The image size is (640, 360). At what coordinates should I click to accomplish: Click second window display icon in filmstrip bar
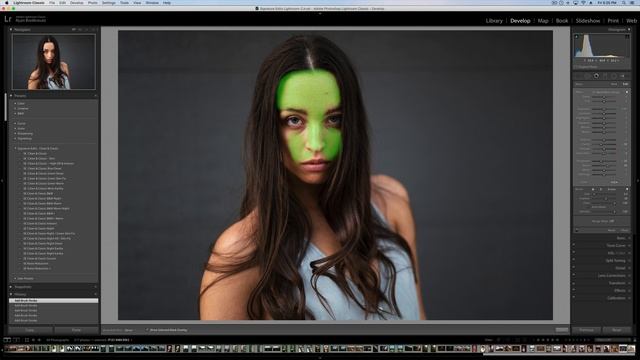click(x=17, y=340)
